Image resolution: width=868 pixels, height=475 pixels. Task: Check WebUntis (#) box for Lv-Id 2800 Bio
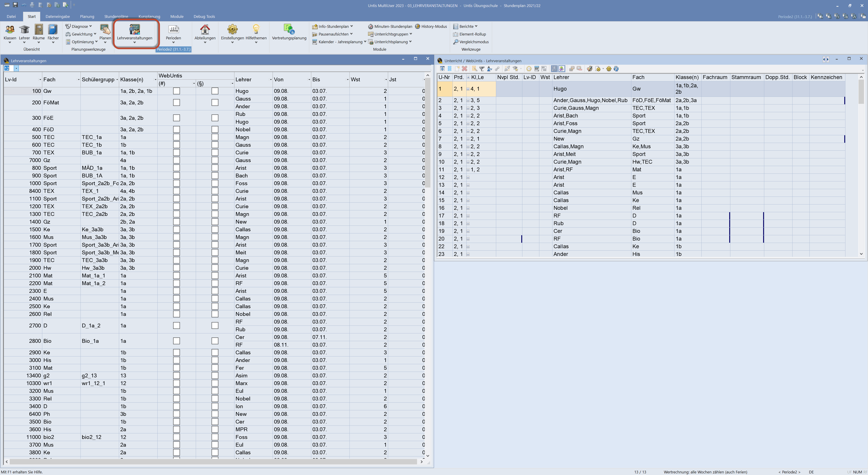176,341
